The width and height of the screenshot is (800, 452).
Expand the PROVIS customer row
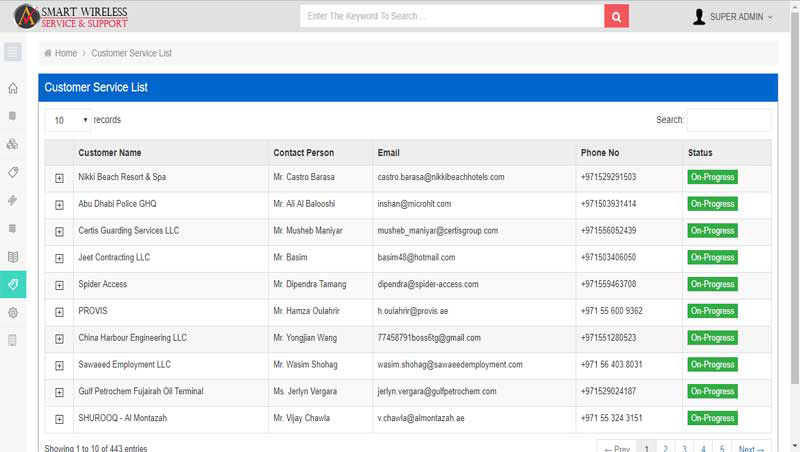point(60,311)
